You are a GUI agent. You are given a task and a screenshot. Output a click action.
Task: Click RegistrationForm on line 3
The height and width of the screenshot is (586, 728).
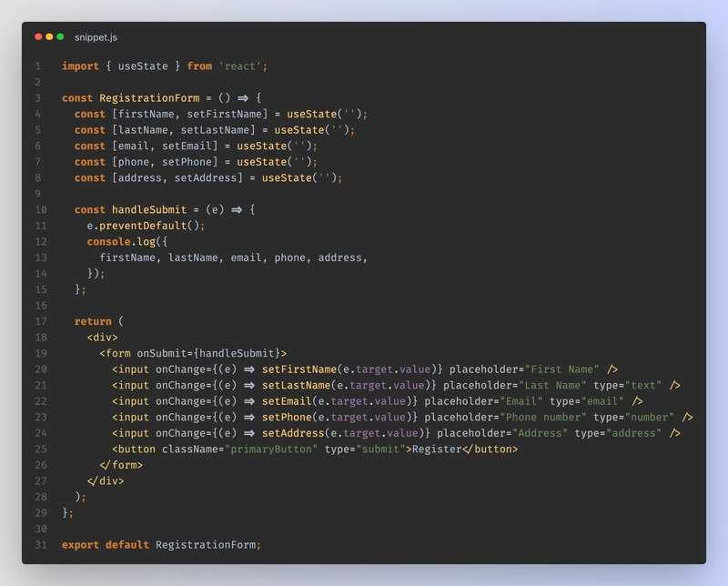(x=149, y=98)
